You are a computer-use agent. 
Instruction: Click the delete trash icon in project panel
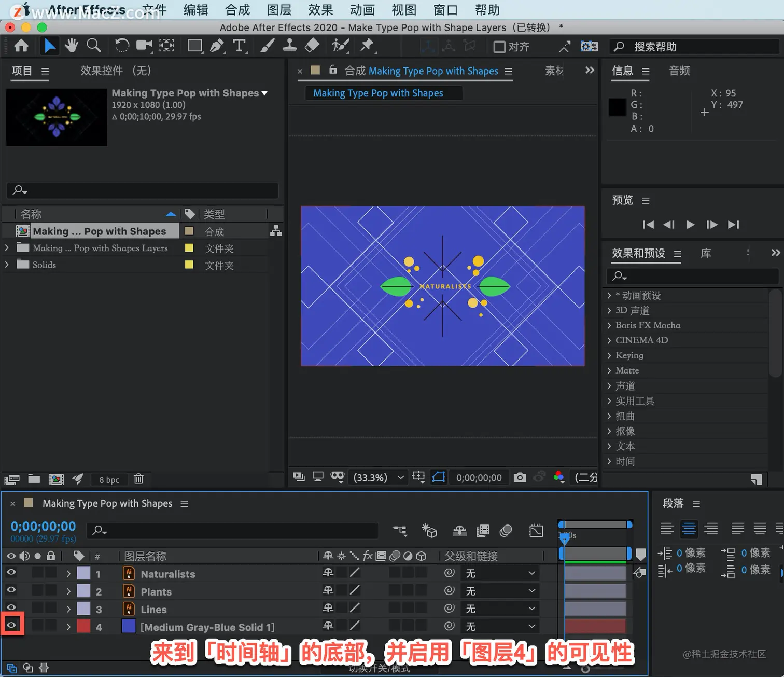[138, 479]
